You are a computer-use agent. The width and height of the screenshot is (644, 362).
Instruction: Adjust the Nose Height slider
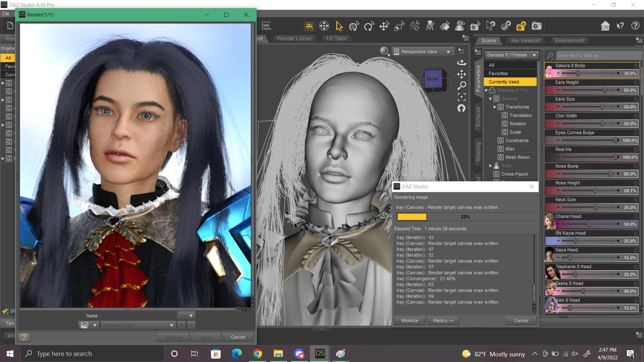(595, 191)
